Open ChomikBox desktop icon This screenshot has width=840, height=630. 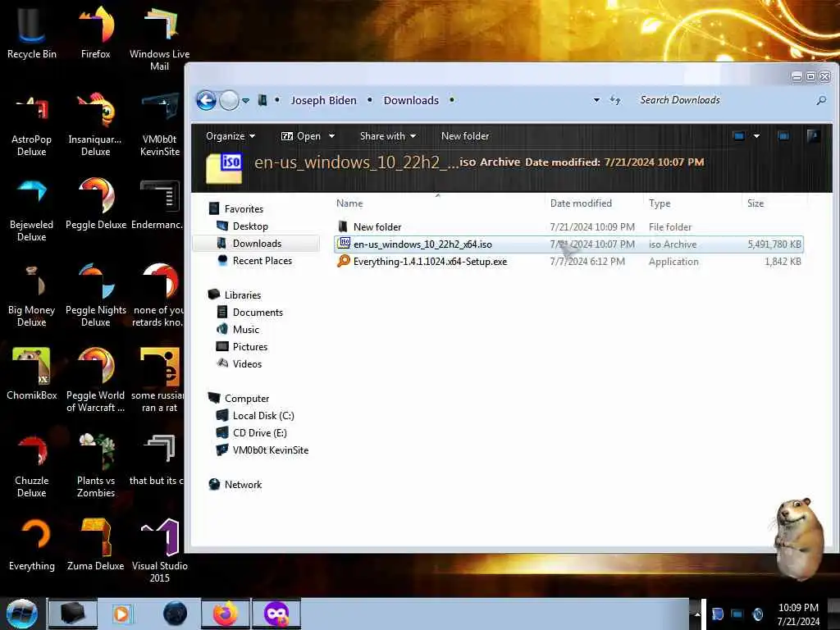point(32,374)
